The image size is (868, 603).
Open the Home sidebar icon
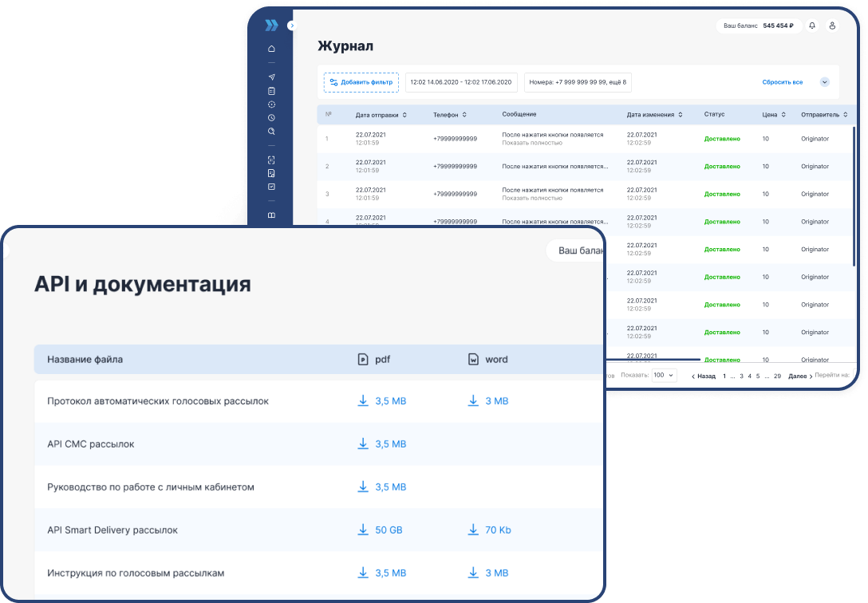click(x=271, y=49)
